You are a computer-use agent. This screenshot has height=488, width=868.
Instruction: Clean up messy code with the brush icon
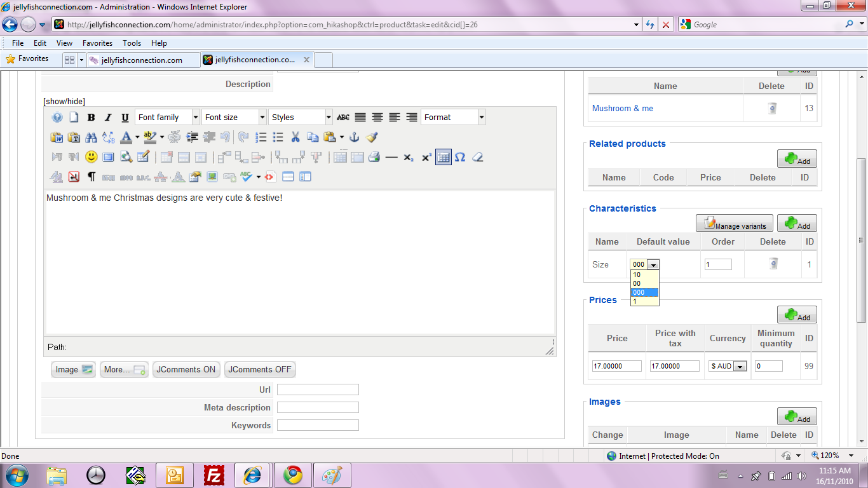click(x=372, y=137)
